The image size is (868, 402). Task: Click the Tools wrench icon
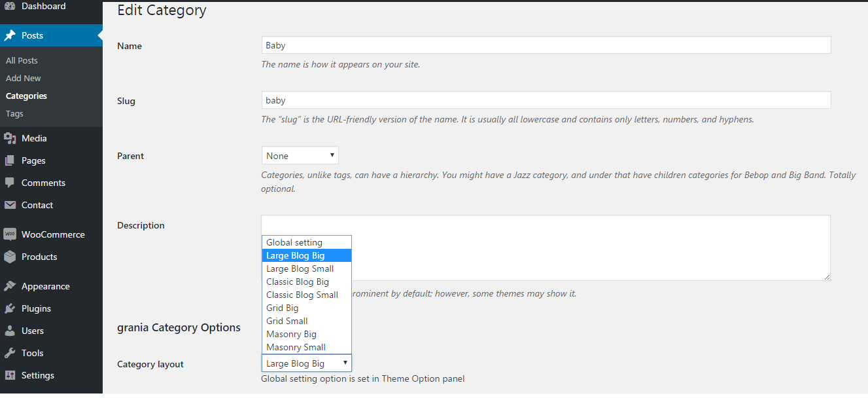click(10, 353)
